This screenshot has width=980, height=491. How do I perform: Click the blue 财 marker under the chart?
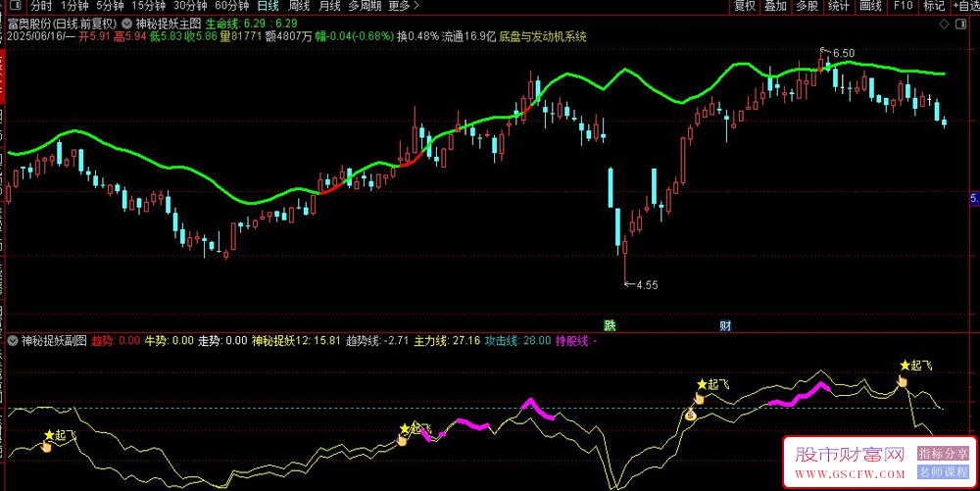coord(725,324)
